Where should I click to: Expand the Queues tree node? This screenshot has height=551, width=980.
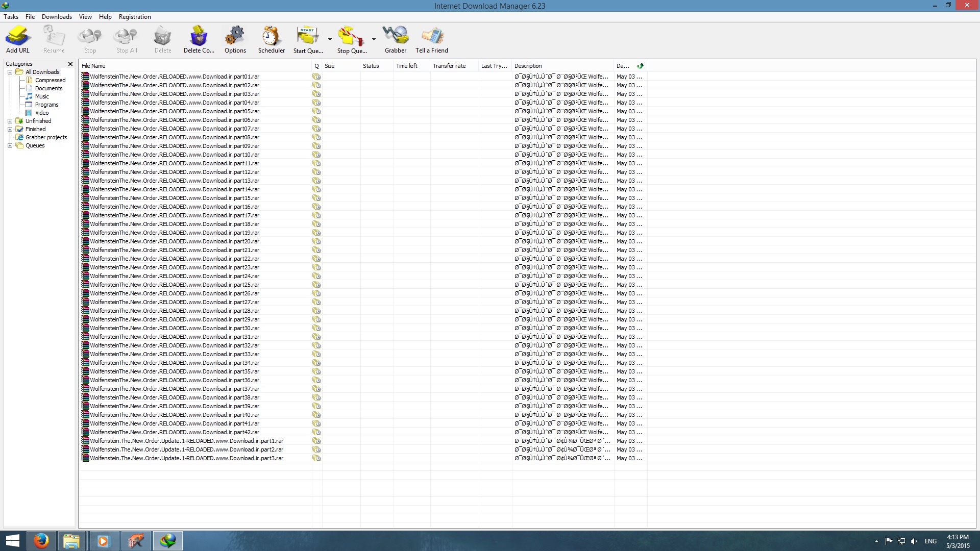(10, 145)
